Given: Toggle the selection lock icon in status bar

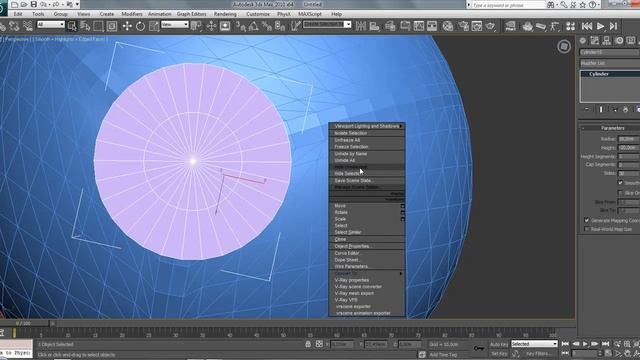Looking at the screenshot, I should click(308, 344).
